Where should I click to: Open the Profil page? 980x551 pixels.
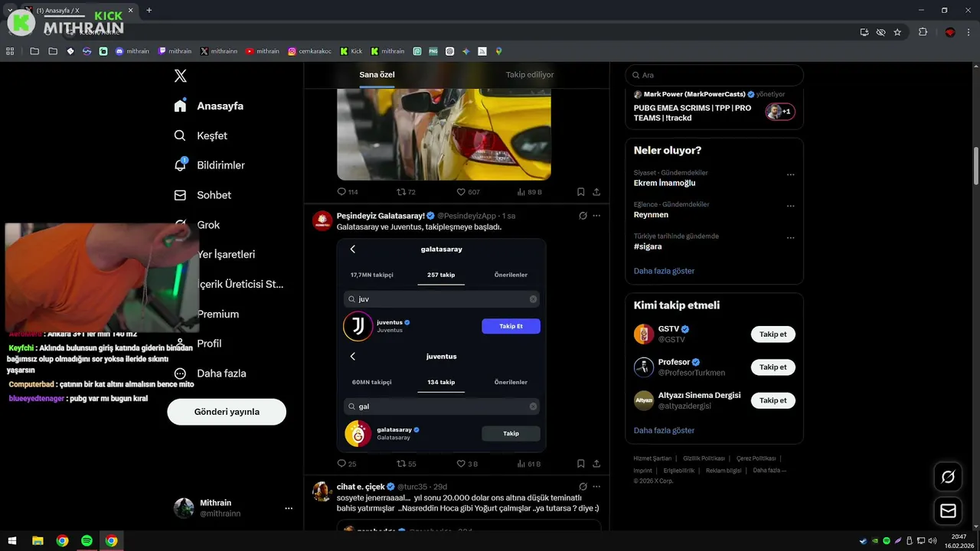pos(200,344)
